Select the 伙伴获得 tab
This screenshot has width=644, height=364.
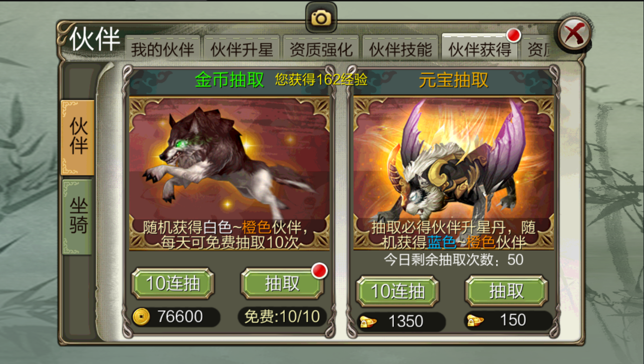coord(480,47)
